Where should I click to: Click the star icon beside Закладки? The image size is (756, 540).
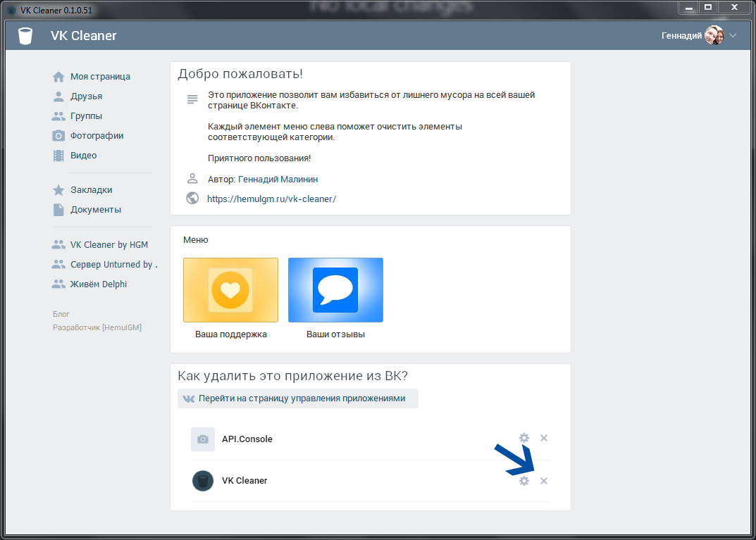coord(58,190)
